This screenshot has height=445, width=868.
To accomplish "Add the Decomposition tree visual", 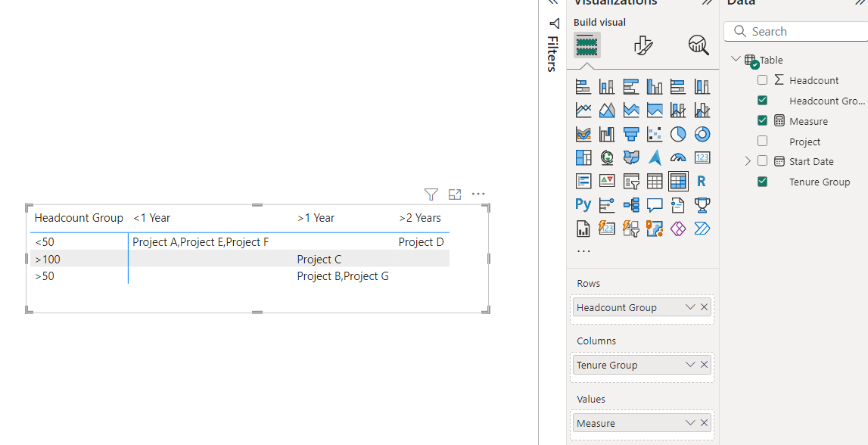I will click(x=631, y=205).
